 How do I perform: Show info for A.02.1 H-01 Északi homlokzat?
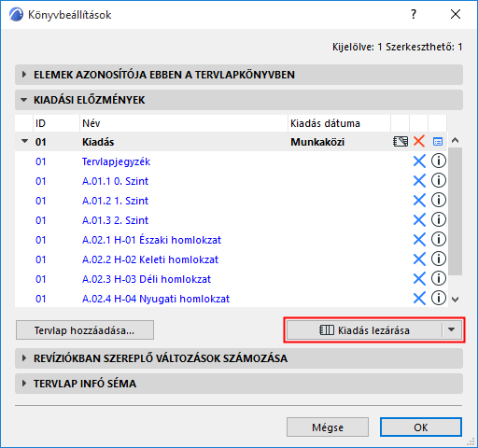point(439,240)
